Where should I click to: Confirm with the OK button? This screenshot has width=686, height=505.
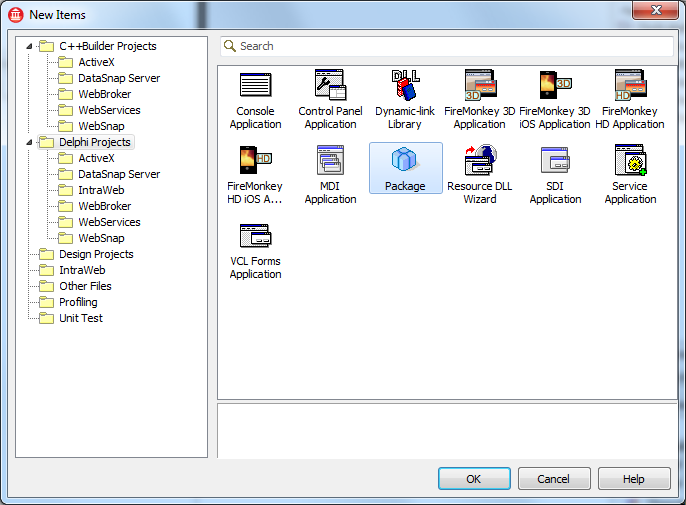tap(474, 479)
